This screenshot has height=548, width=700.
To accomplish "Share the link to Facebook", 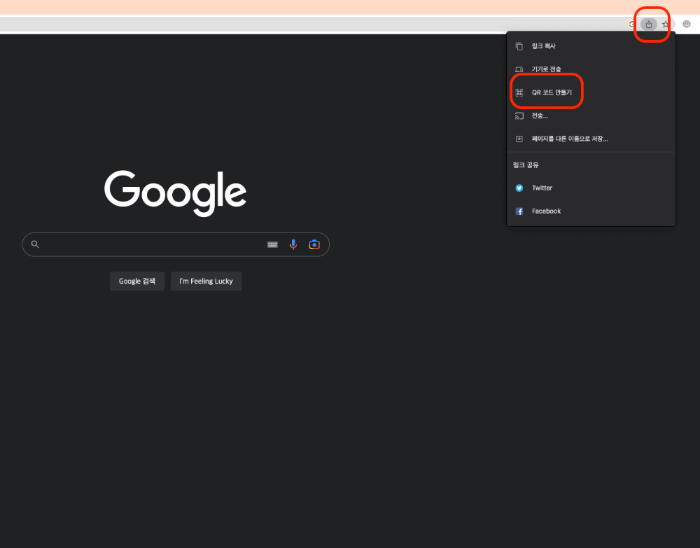I will (x=591, y=211).
